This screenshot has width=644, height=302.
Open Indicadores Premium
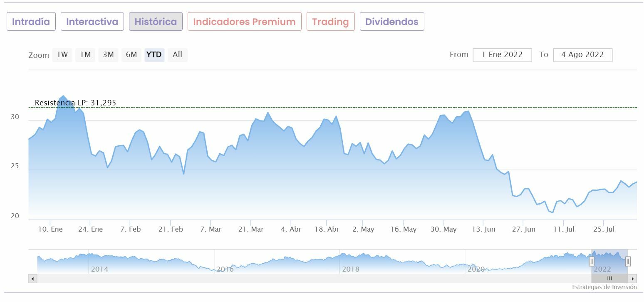click(244, 22)
